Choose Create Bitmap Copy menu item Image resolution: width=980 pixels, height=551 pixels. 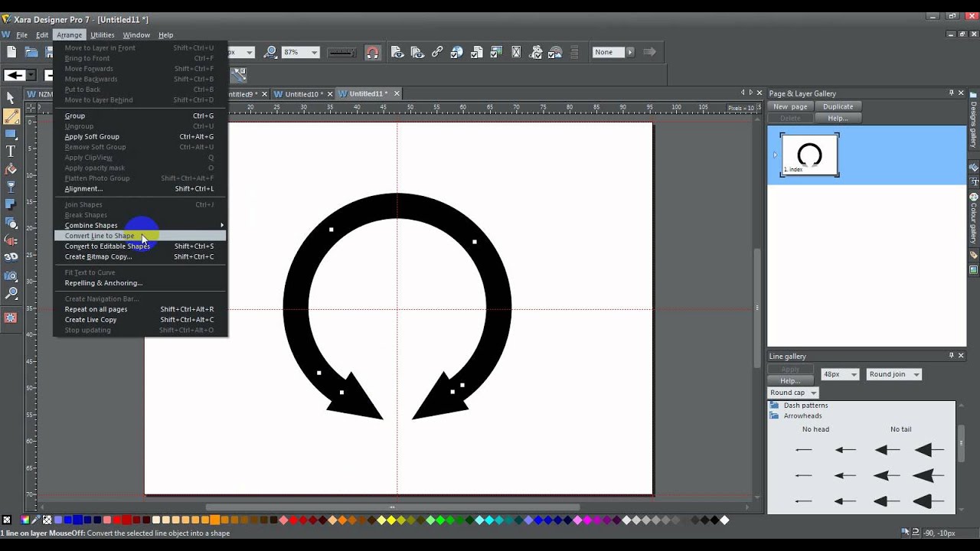[140, 256]
